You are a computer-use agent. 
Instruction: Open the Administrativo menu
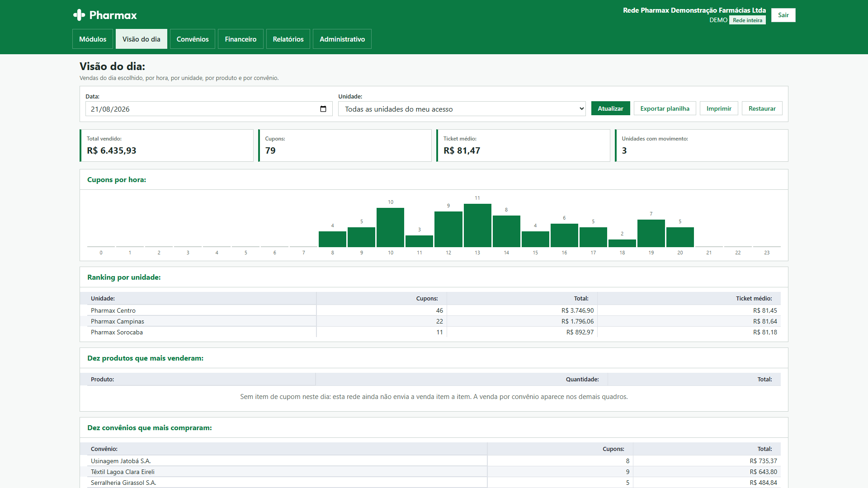(342, 39)
